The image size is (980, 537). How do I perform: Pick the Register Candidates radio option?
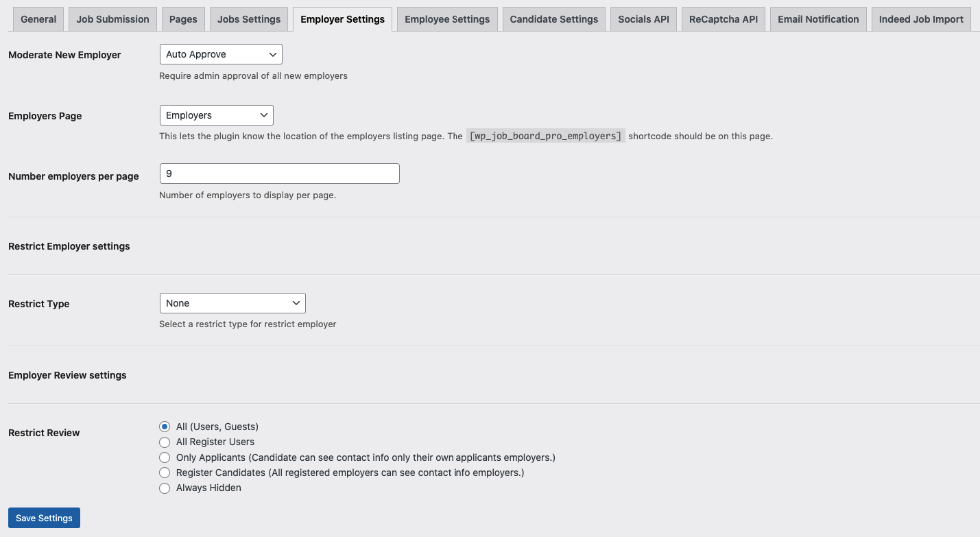pos(165,473)
